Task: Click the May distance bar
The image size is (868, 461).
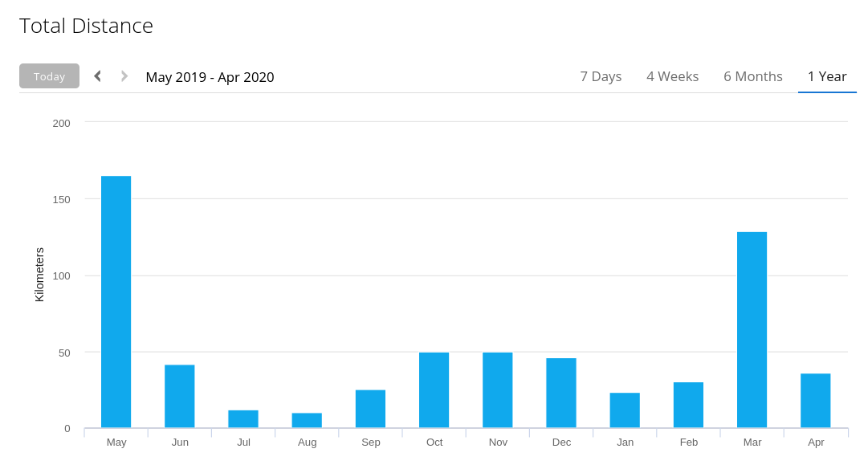Action: (x=116, y=302)
